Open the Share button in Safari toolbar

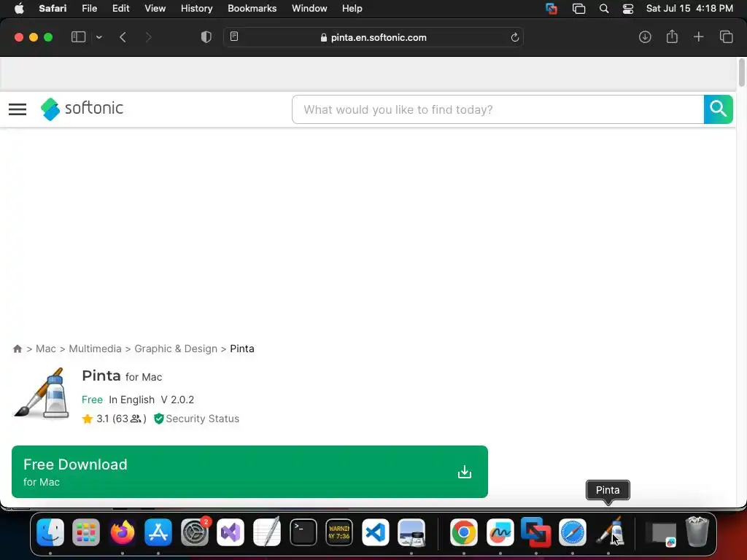[x=672, y=36]
